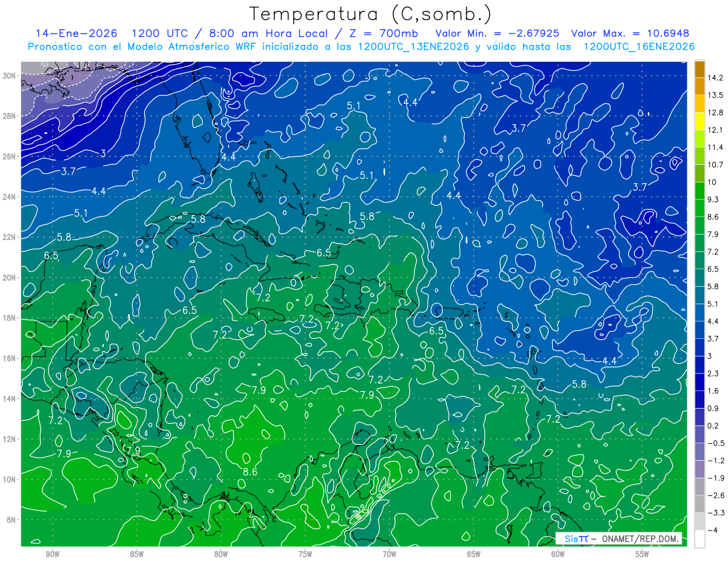Click the '0.9' colorbar value

pos(713,408)
